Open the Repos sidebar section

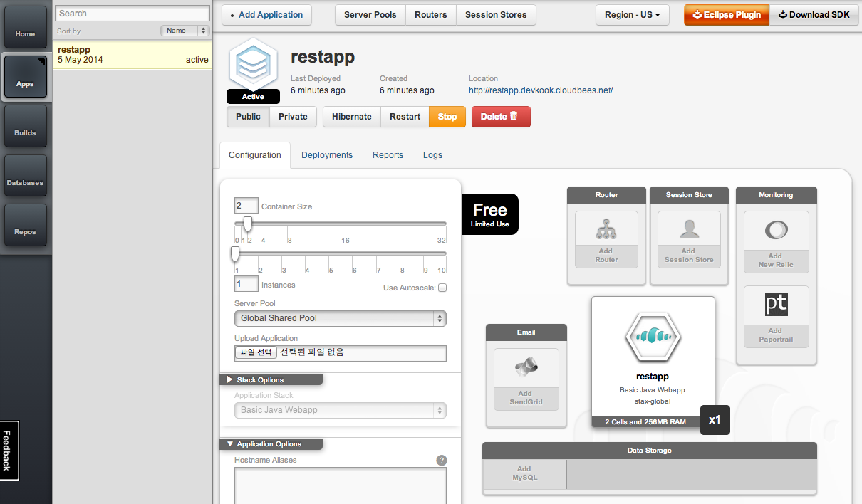point(25,226)
